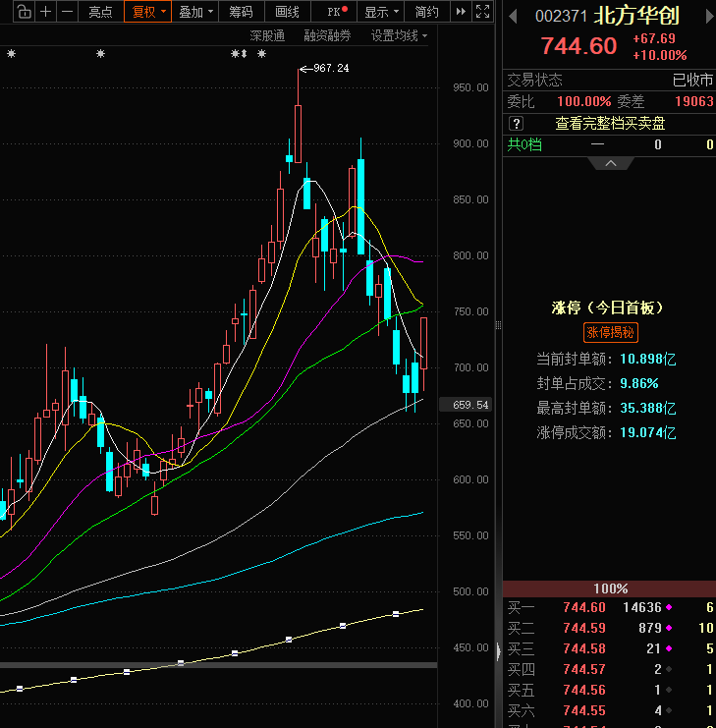Click 买一 price 744.60
This screenshot has width=716, height=728.
tap(584, 607)
